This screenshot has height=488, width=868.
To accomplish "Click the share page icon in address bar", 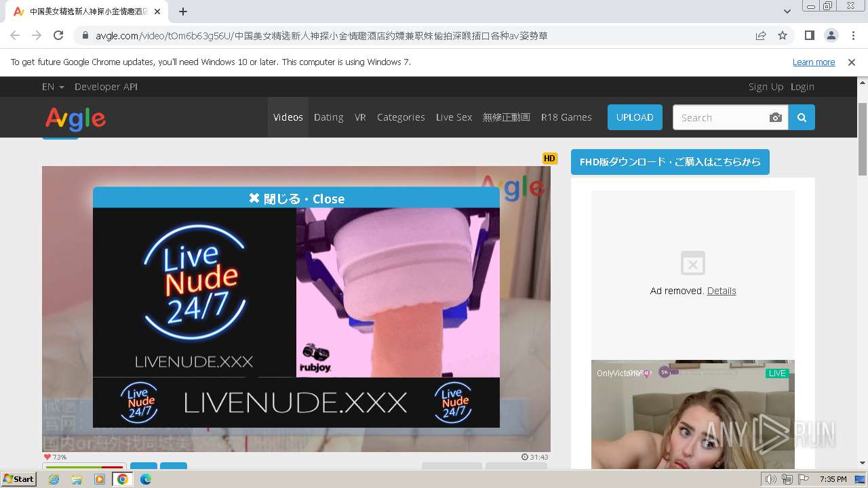I will tap(761, 35).
